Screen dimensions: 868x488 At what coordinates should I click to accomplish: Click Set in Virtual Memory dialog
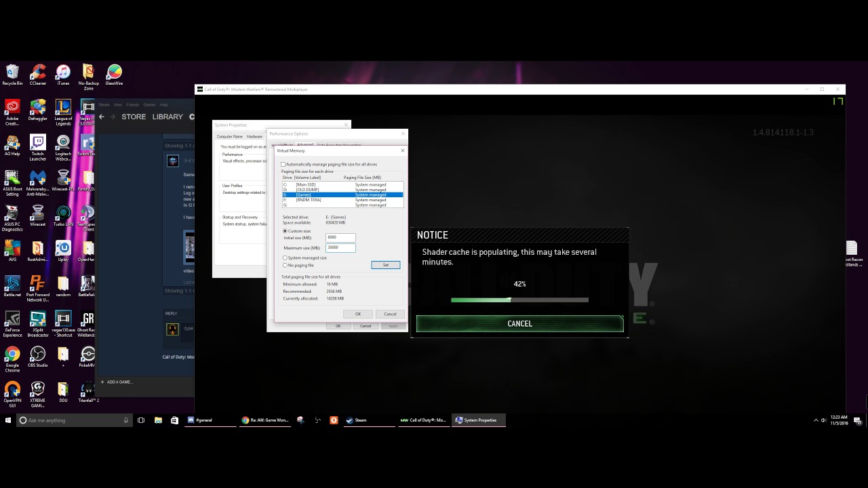point(386,265)
